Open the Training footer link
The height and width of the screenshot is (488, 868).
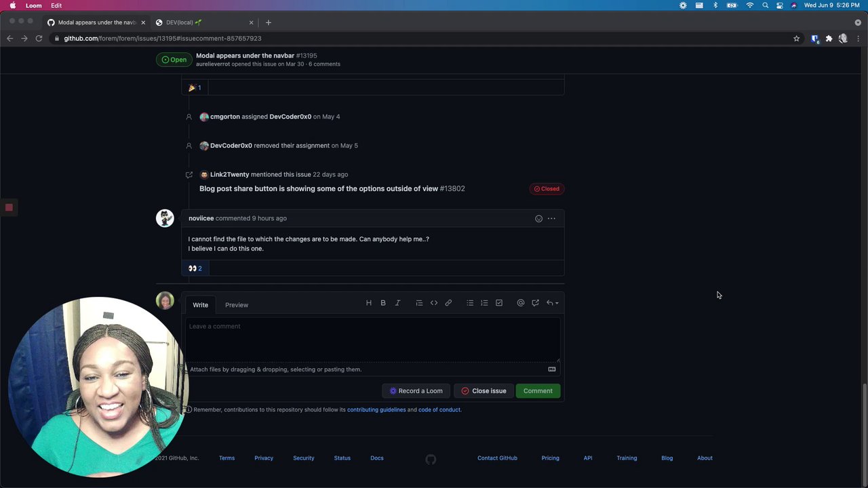point(627,458)
